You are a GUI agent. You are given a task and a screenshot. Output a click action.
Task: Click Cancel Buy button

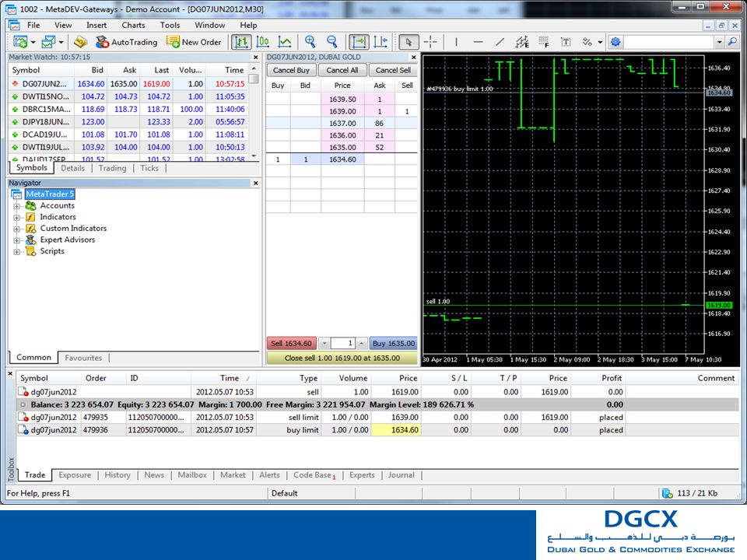tap(291, 70)
